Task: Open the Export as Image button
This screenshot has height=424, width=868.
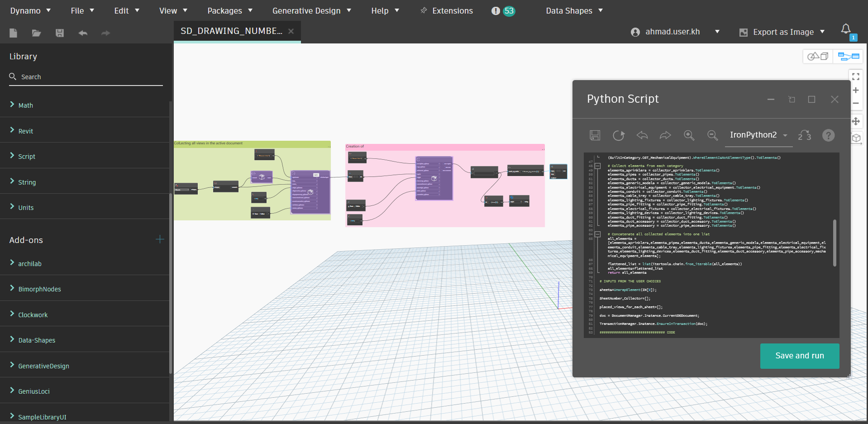Action: (782, 32)
